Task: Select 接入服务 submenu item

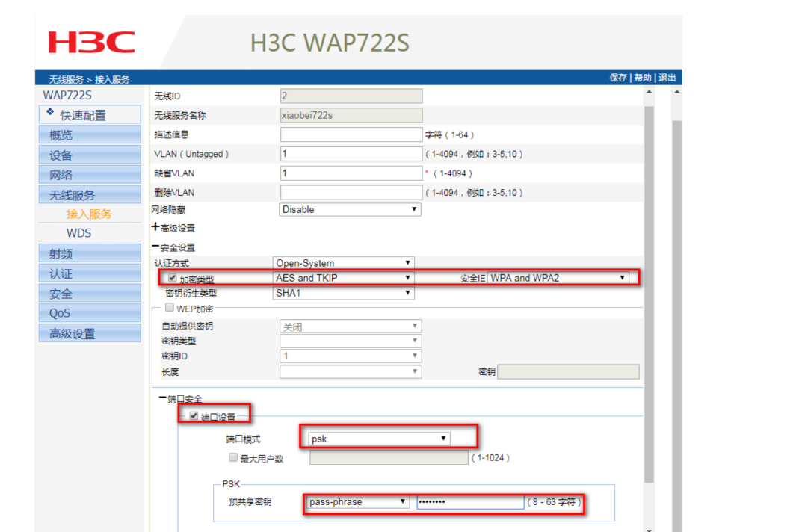Action: [89, 214]
